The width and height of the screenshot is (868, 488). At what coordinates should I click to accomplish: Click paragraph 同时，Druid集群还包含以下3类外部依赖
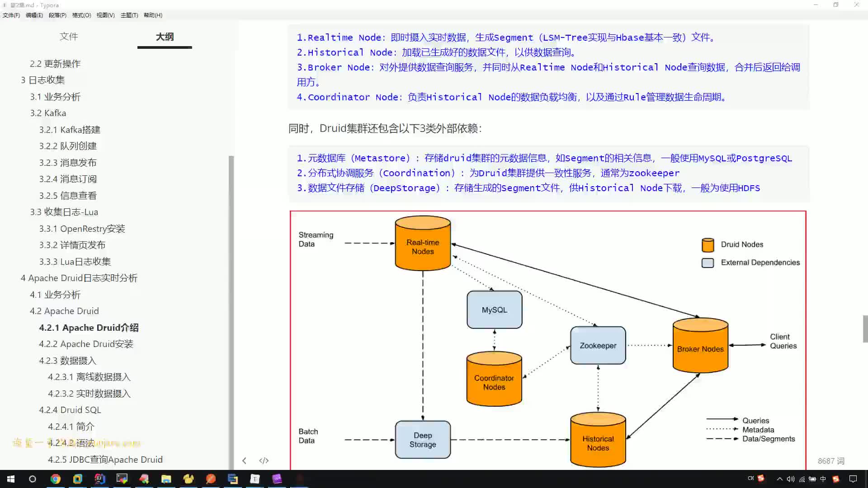(x=385, y=129)
